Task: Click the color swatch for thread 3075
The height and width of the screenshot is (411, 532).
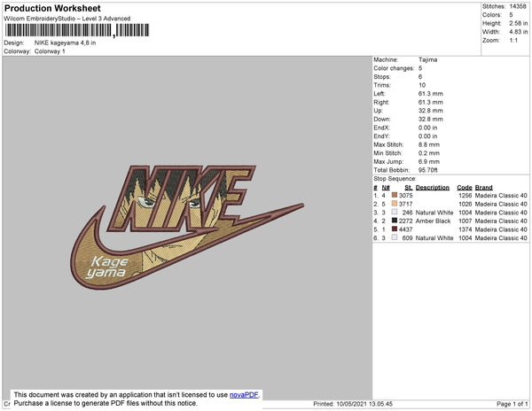Action: [395, 195]
